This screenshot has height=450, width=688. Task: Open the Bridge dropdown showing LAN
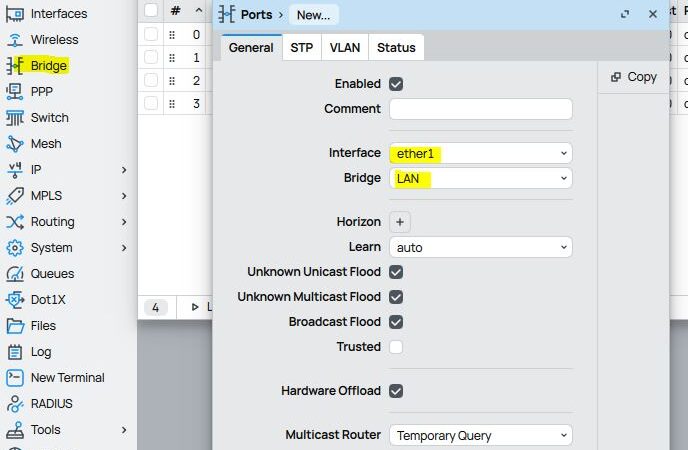(x=480, y=178)
